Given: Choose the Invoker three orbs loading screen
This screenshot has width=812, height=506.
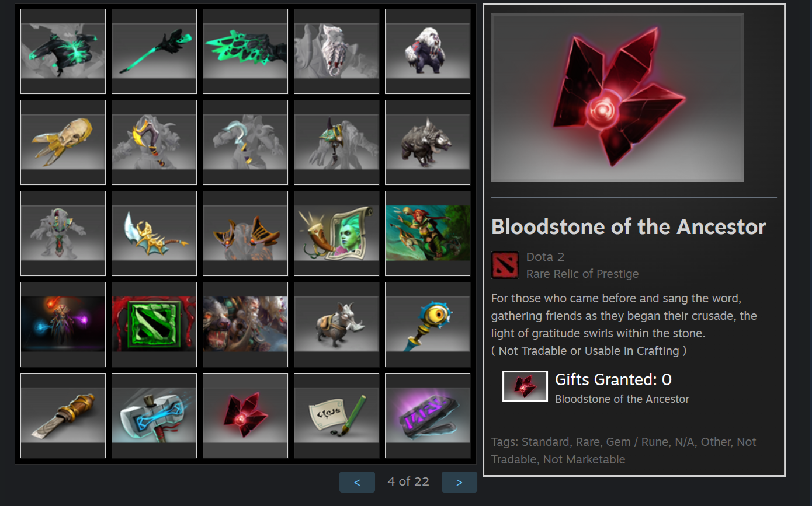Looking at the screenshot, I should (x=63, y=324).
